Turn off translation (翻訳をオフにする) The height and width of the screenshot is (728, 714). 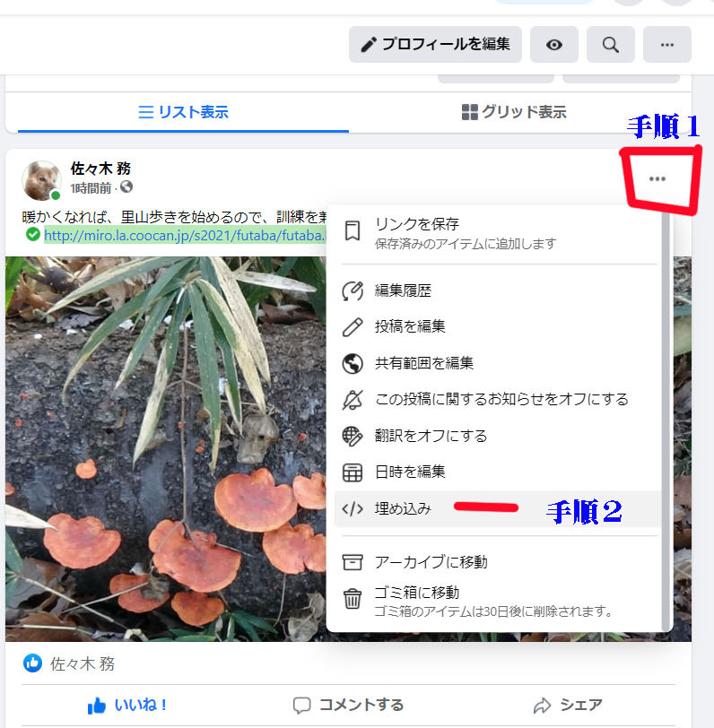431,436
